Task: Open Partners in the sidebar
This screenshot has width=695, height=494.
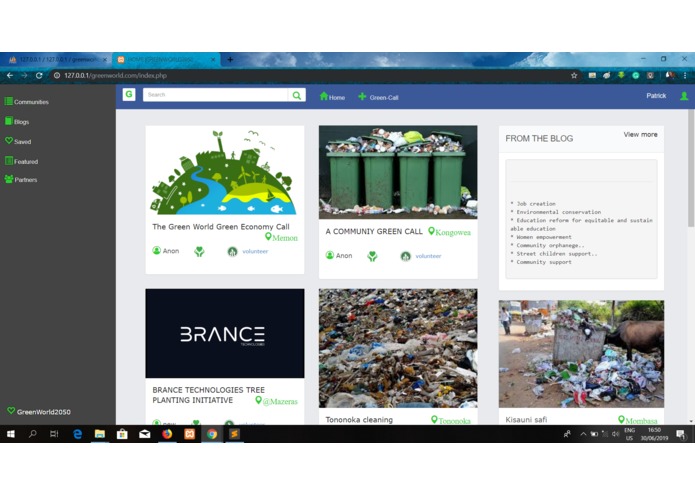Action: [21, 179]
